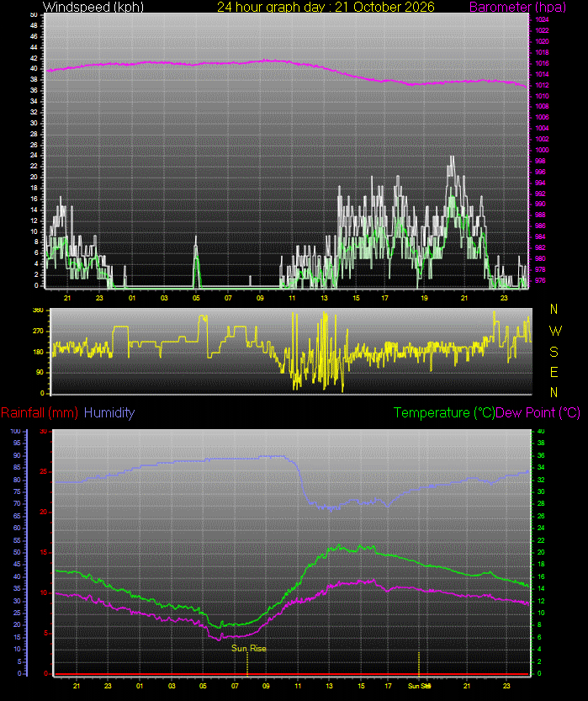Click the N compass label at top
588x701 pixels.
[x=554, y=309]
